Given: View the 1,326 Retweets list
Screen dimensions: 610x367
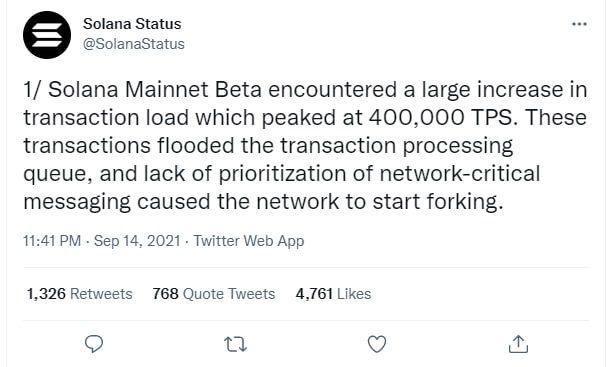Looking at the screenshot, I should pos(79,294).
